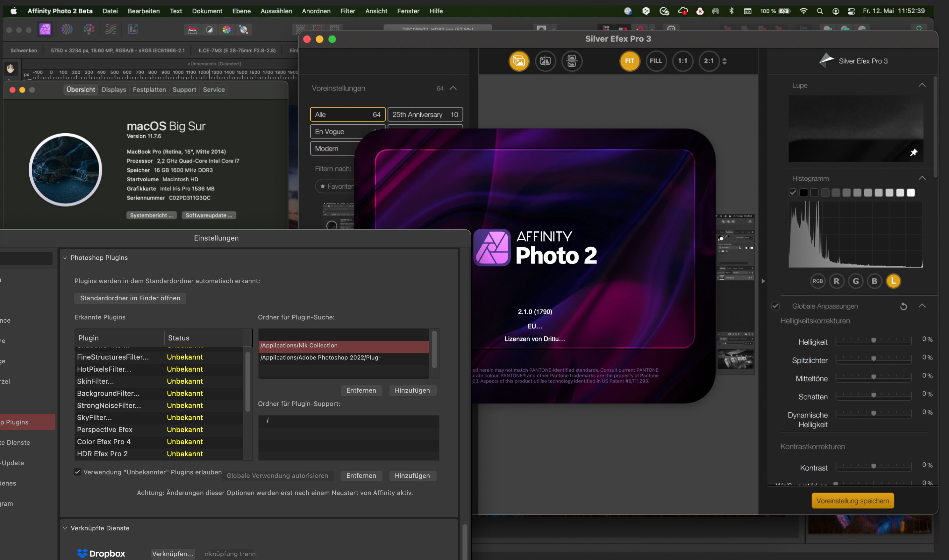Viewport: 949px width, 560px height.
Task: Switch to Support tab in About This Mac
Action: 184,89
